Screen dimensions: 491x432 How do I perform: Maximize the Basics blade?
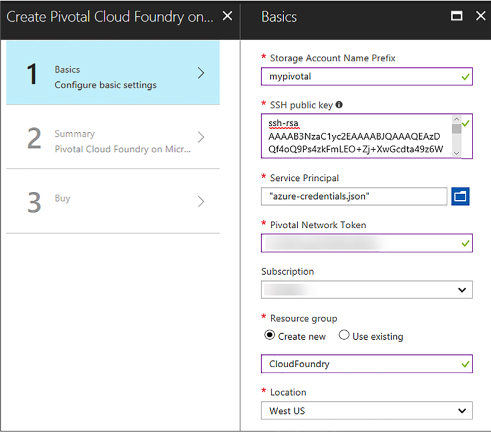(x=456, y=16)
